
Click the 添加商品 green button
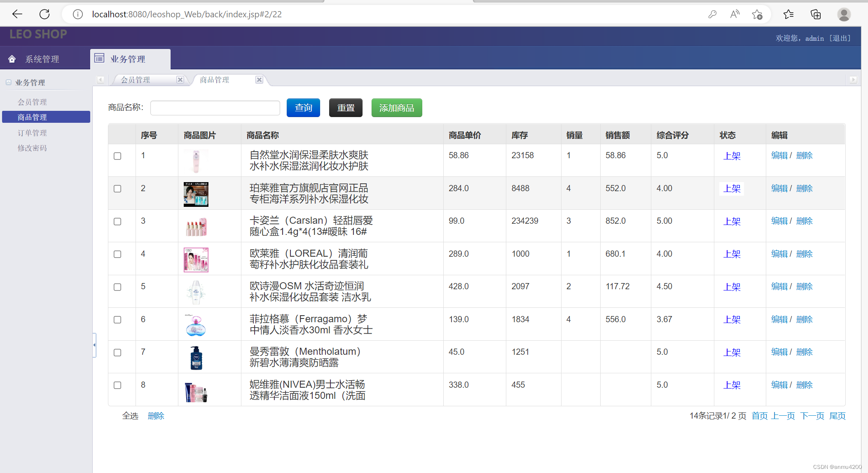tap(397, 108)
